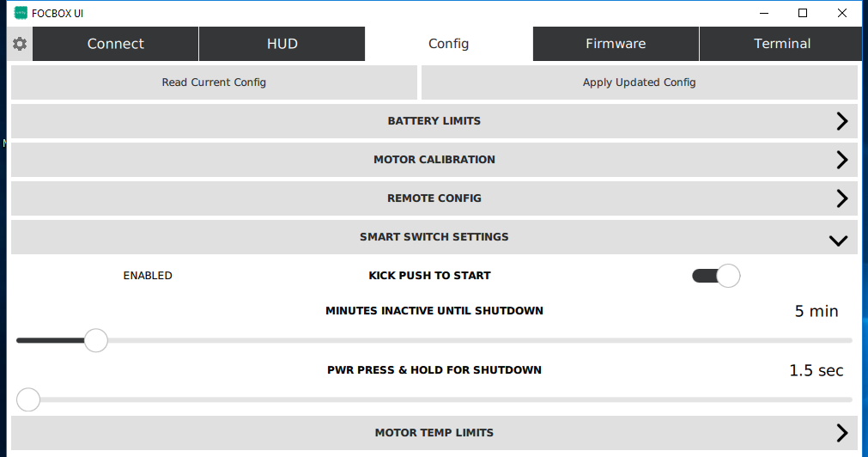Open the settings gear icon
The height and width of the screenshot is (457, 868).
tap(20, 44)
